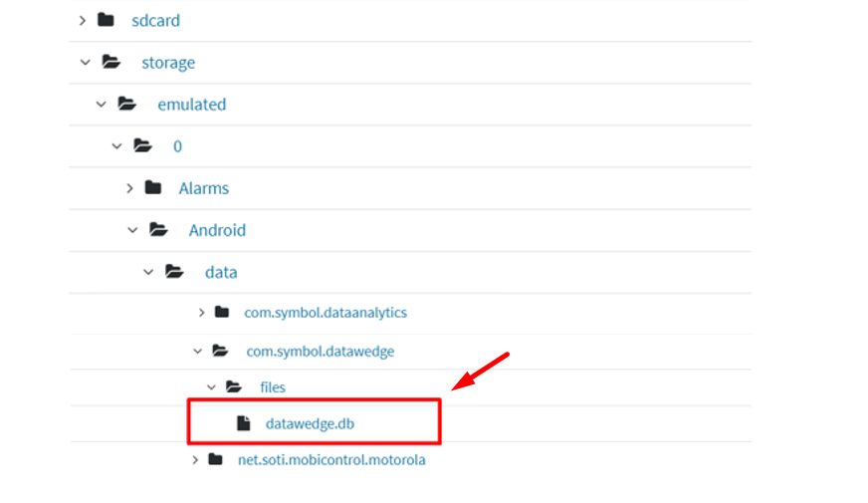Collapse the com.symbol.datawedge folder chevron
This screenshot has height=503, width=868.
click(x=197, y=351)
